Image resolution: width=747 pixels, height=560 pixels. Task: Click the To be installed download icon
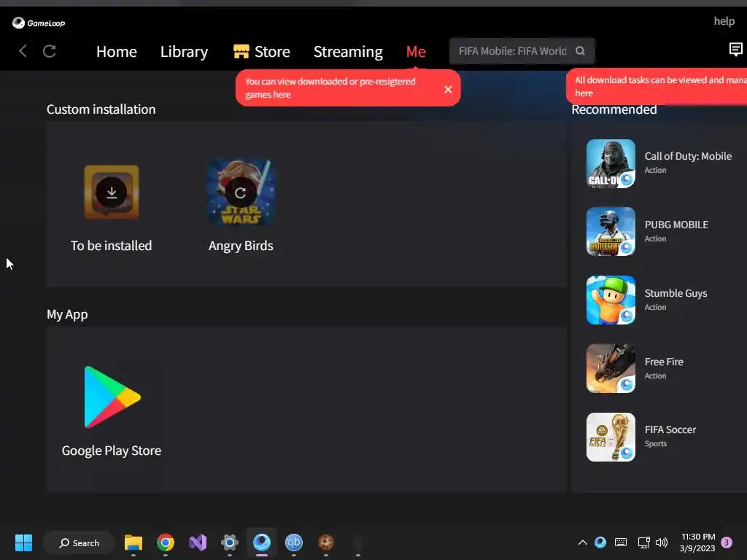click(112, 192)
